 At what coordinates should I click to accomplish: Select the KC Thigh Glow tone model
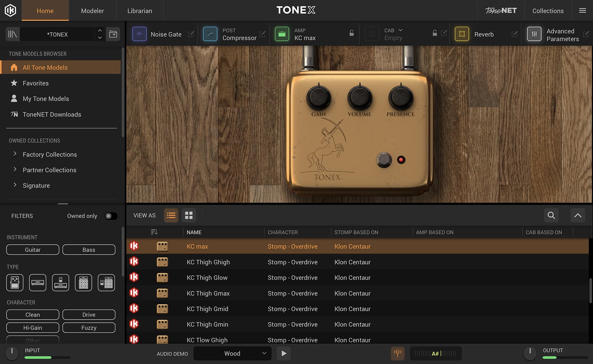pos(207,278)
